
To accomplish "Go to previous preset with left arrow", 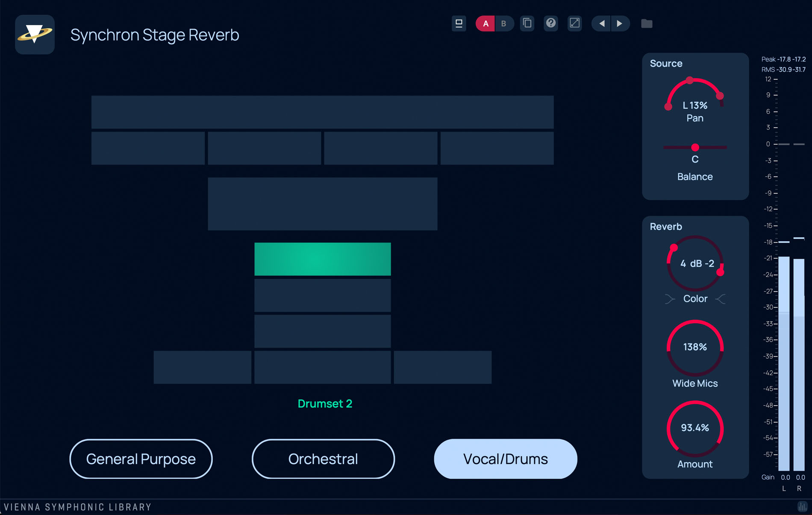I will click(x=601, y=23).
